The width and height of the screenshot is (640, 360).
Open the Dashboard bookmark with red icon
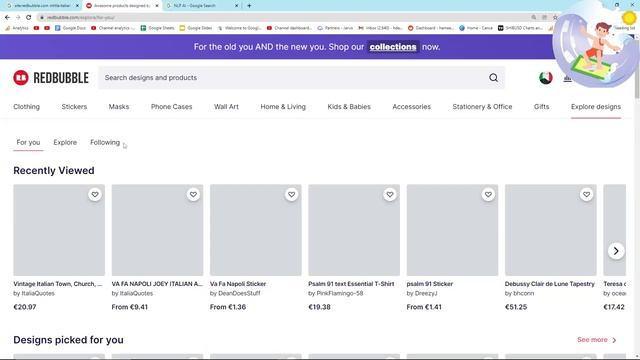pyautogui.click(x=431, y=28)
